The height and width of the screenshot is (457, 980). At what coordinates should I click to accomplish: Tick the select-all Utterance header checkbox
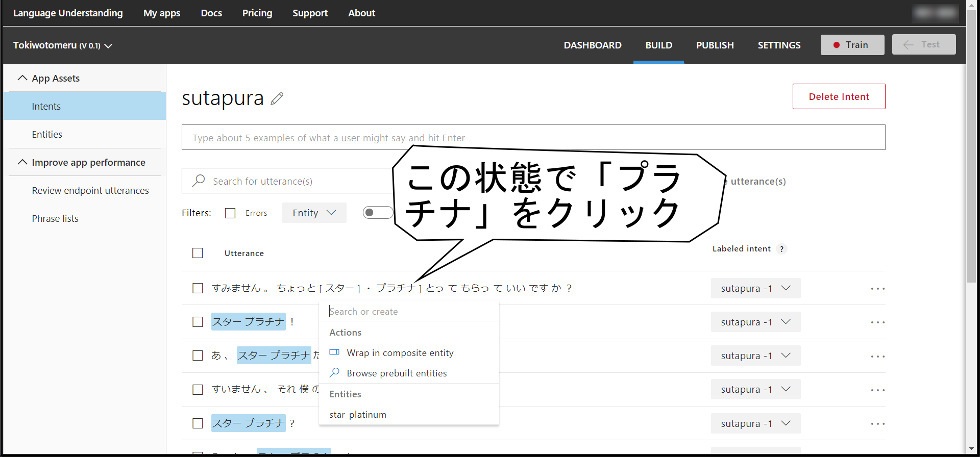tap(198, 253)
